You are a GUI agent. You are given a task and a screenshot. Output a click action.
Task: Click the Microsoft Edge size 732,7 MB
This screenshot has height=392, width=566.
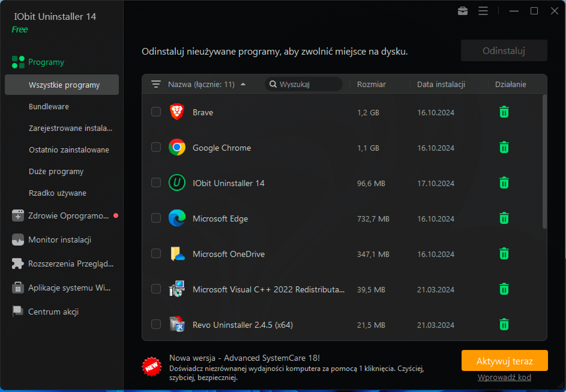coord(373,219)
